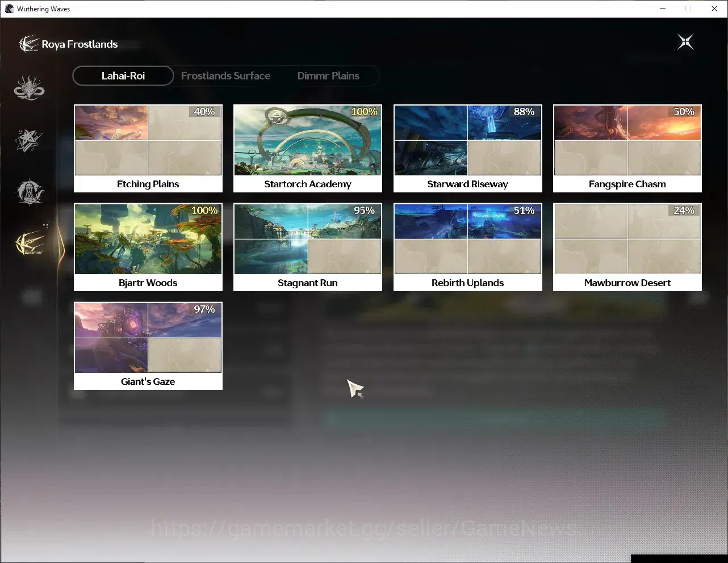Click the 24% progress on Mawburrow Desert

point(684,211)
